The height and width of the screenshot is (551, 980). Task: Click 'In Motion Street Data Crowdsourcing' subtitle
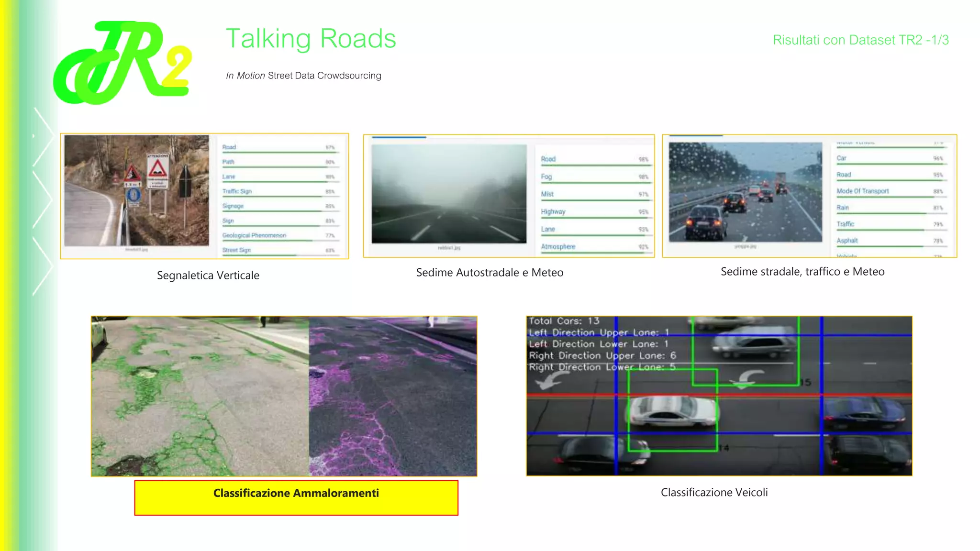pos(303,76)
